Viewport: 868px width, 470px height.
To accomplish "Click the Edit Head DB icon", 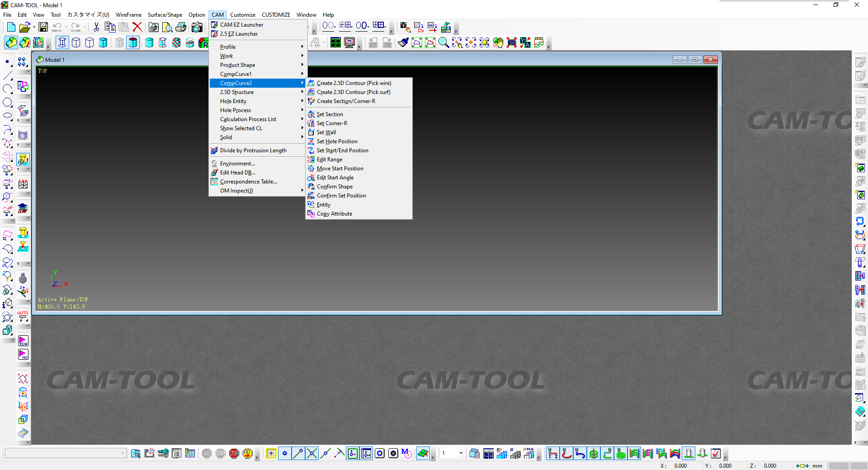I will coord(214,173).
